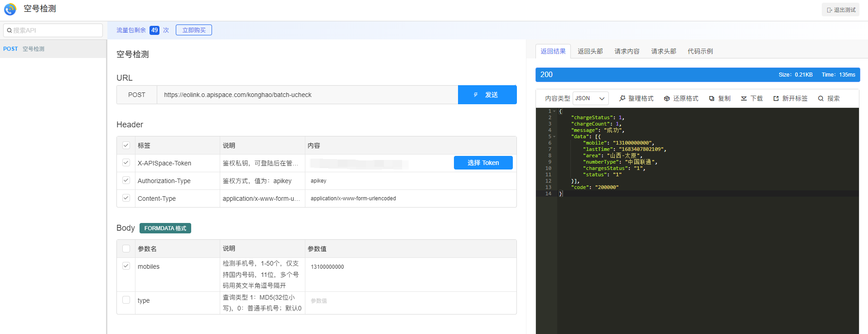Image resolution: width=868 pixels, height=334 pixels.
Task: Toggle the Header select-all checkbox beside 标签
Action: click(126, 145)
